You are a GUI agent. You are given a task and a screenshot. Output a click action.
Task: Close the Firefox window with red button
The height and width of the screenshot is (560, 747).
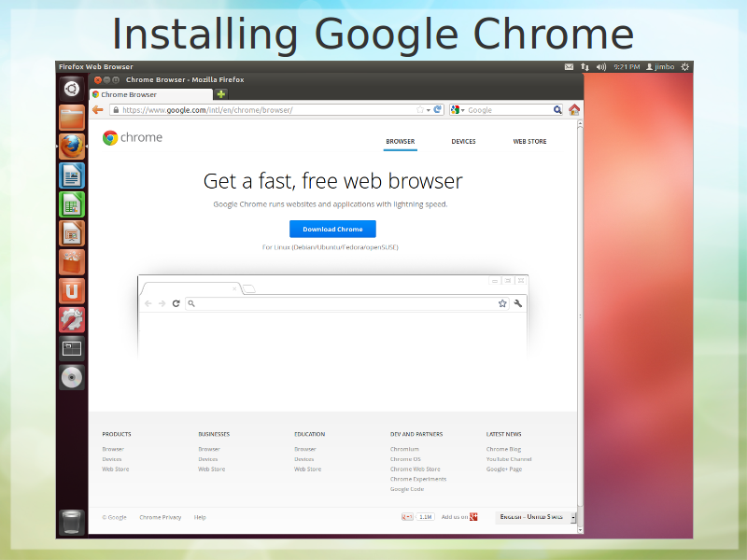[x=98, y=80]
